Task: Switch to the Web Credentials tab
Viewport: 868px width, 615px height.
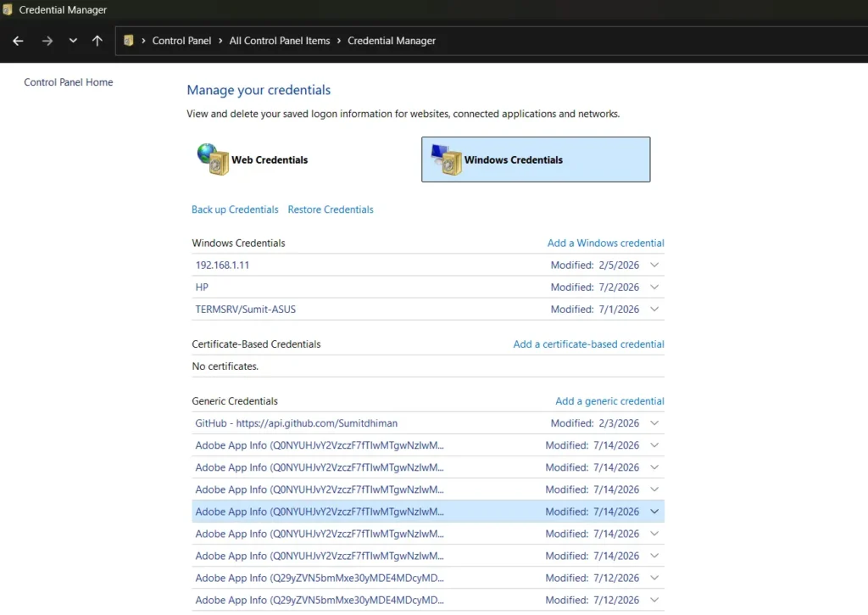Action: click(270, 159)
